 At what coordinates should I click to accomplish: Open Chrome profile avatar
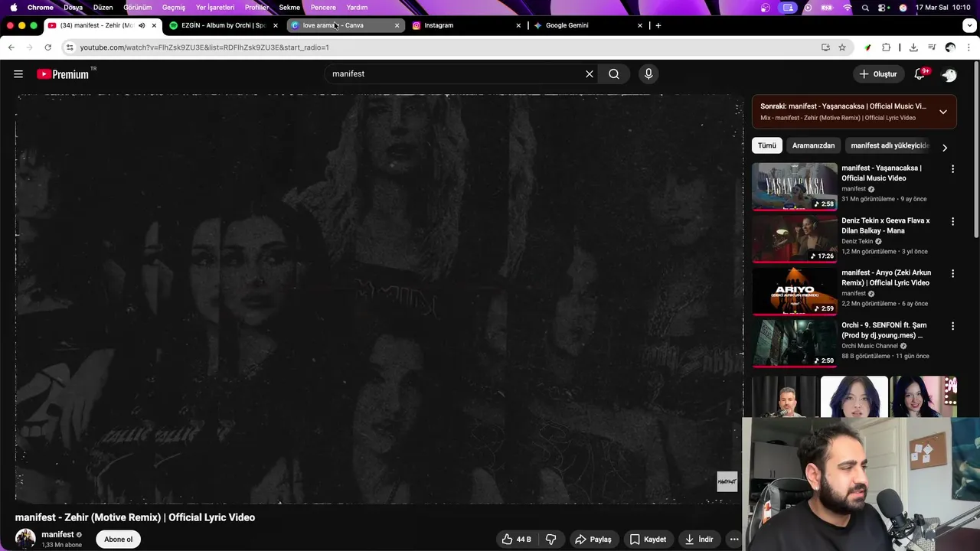(950, 47)
